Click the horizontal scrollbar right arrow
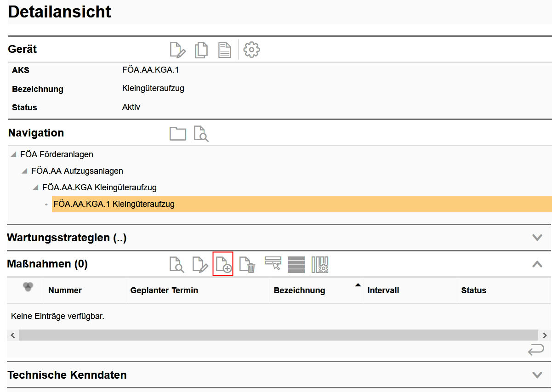 545,335
